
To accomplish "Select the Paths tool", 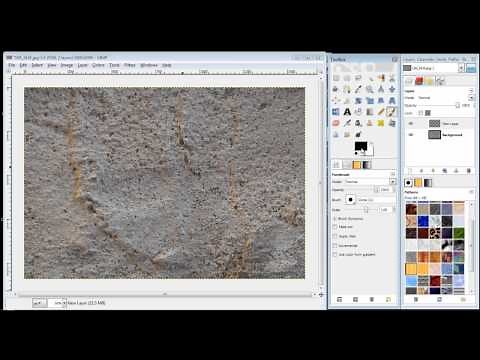I will point(347,89).
